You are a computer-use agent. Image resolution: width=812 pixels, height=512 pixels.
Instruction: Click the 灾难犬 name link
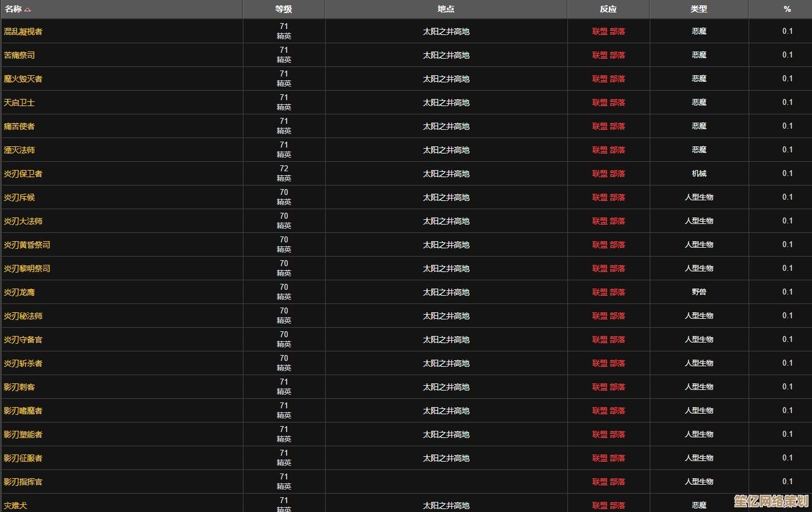pyautogui.click(x=15, y=505)
